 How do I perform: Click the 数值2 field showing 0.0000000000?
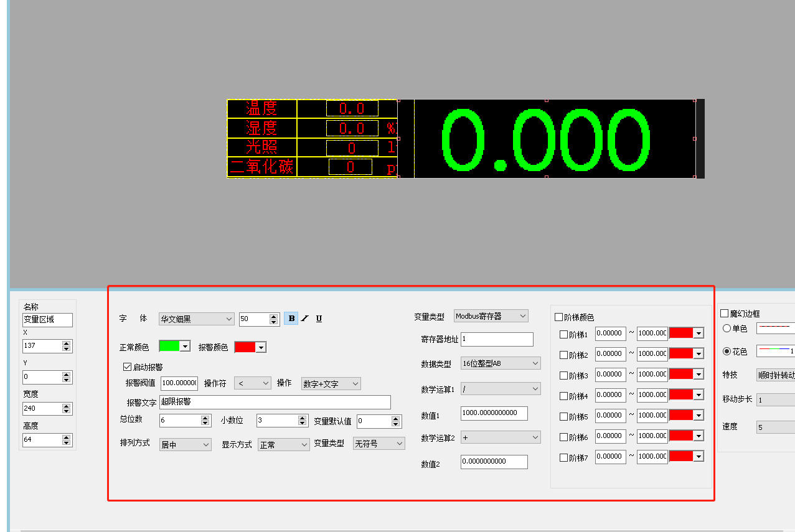494,462
